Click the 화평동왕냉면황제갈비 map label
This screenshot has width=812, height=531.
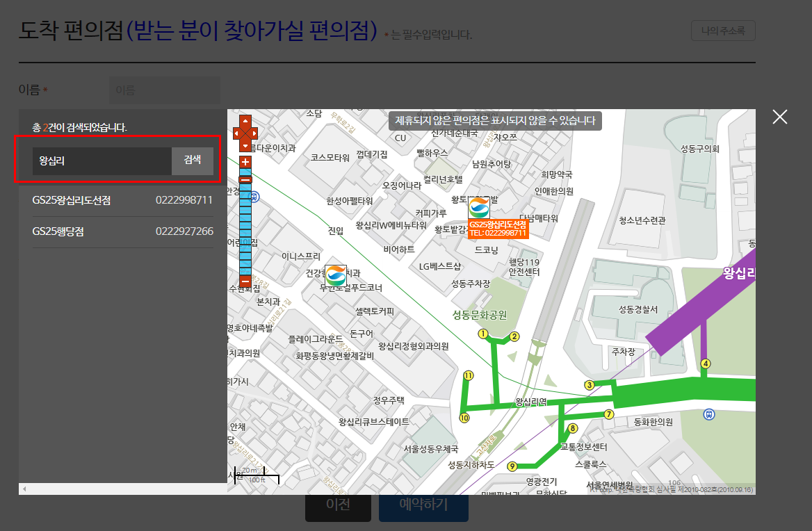pos(334,356)
